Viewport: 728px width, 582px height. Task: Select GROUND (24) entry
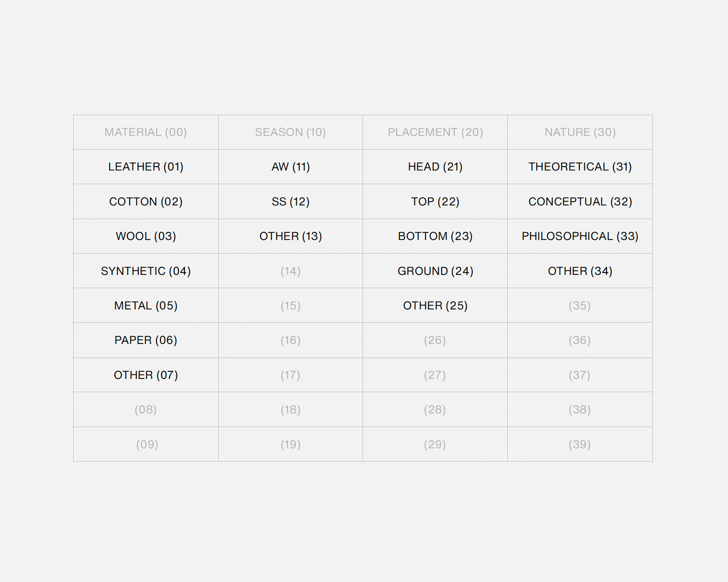coord(435,271)
